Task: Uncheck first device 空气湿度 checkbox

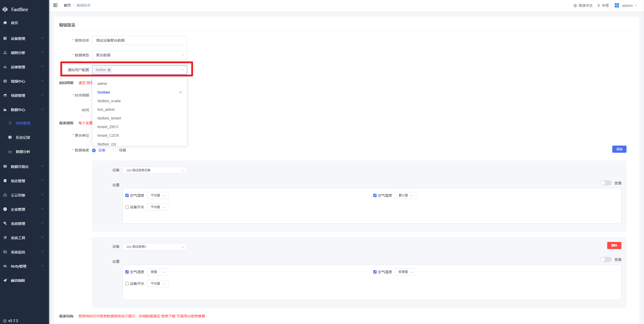Action: (x=127, y=195)
